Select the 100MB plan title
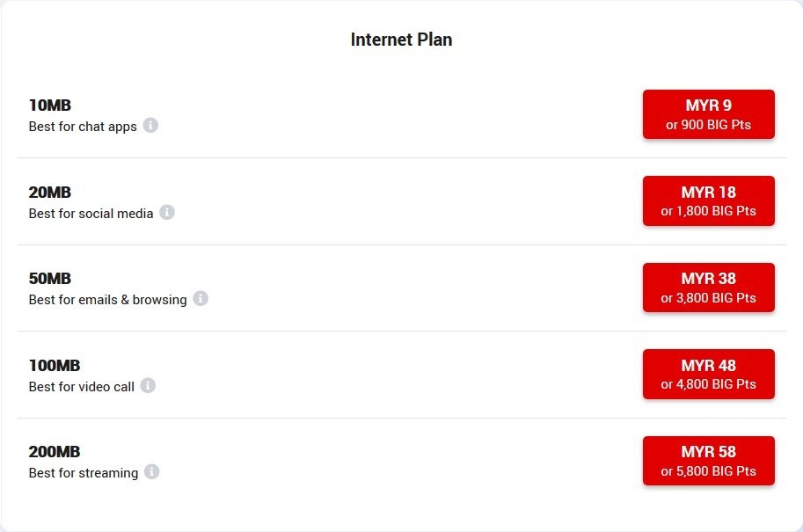The width and height of the screenshot is (803, 532). tap(54, 366)
